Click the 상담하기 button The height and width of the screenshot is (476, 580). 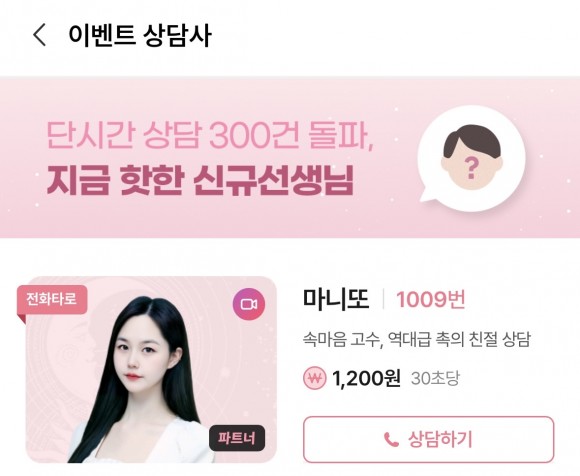428,439
